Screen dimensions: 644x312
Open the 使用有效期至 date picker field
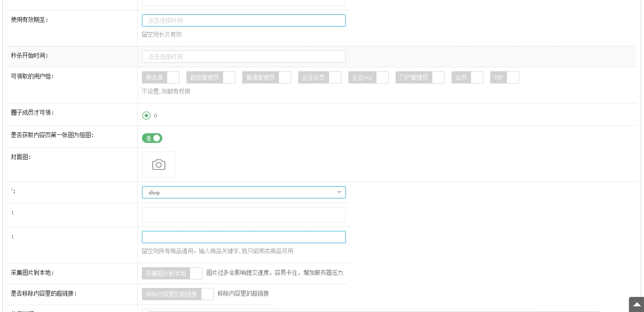[243, 20]
